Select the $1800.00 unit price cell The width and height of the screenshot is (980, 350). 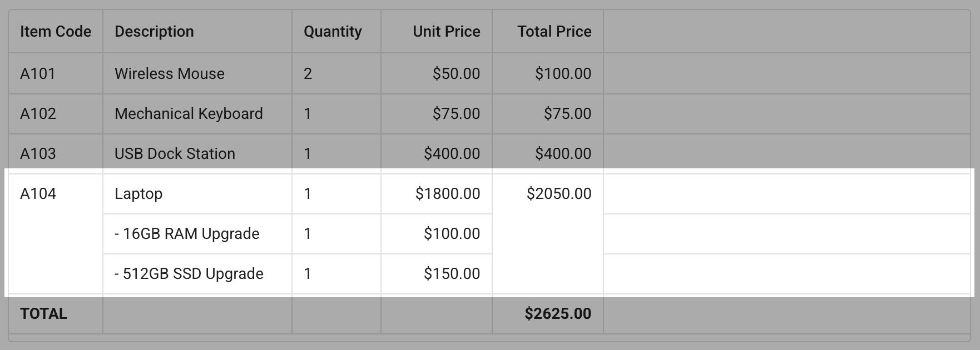click(447, 194)
